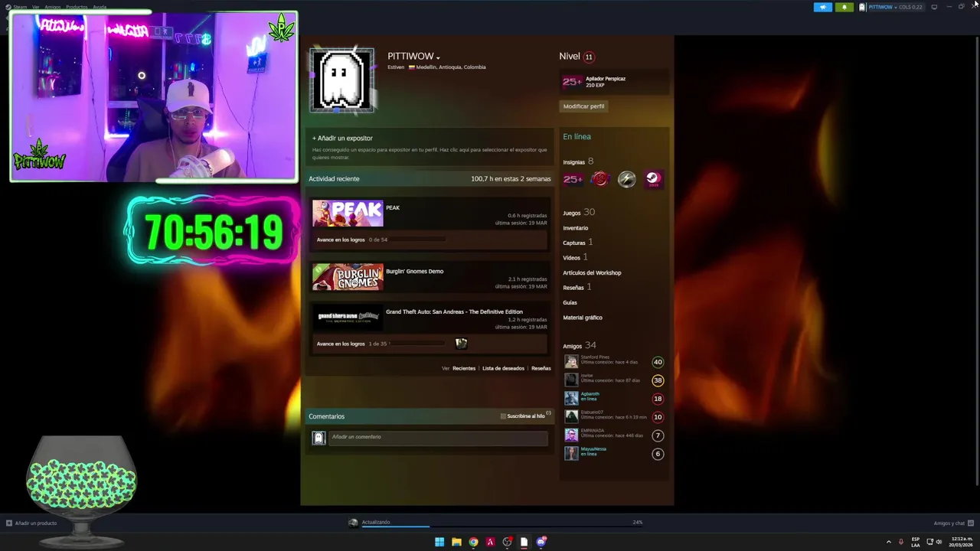
Task: Open Artículos del Workshop link
Action: (592, 273)
